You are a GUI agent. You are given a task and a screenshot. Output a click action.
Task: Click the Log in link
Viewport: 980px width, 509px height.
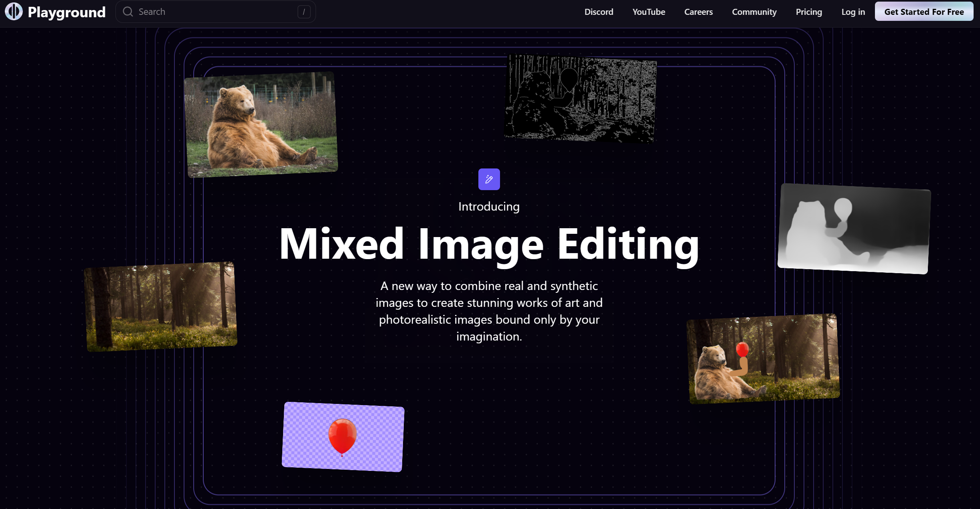point(853,12)
